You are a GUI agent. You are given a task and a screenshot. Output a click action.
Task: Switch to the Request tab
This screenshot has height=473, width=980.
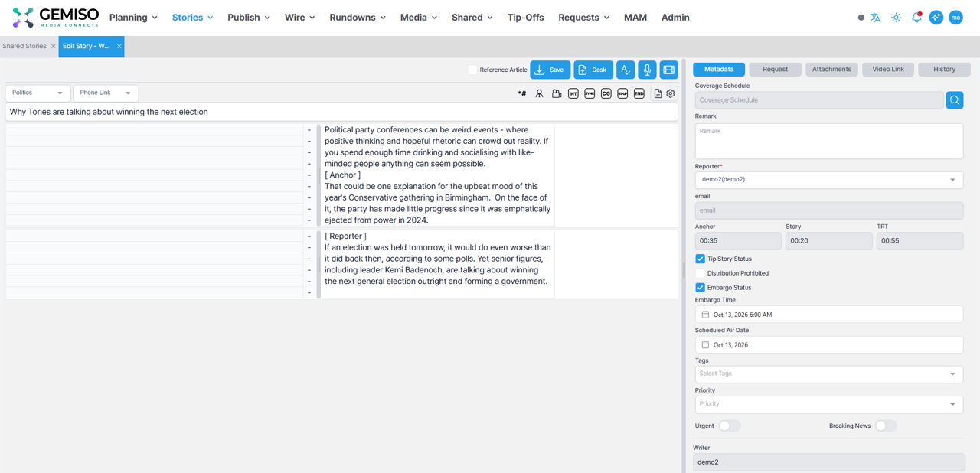tap(775, 70)
